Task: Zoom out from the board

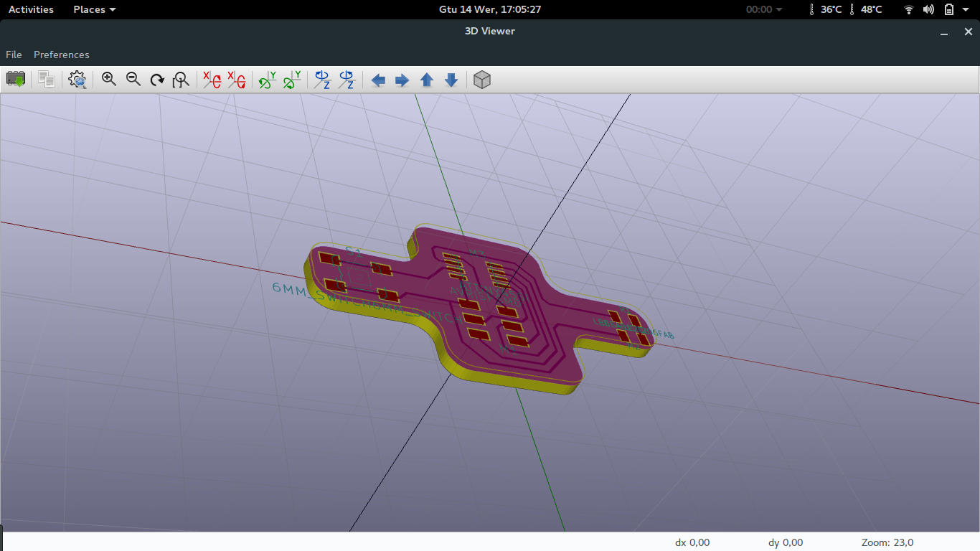Action: click(133, 80)
